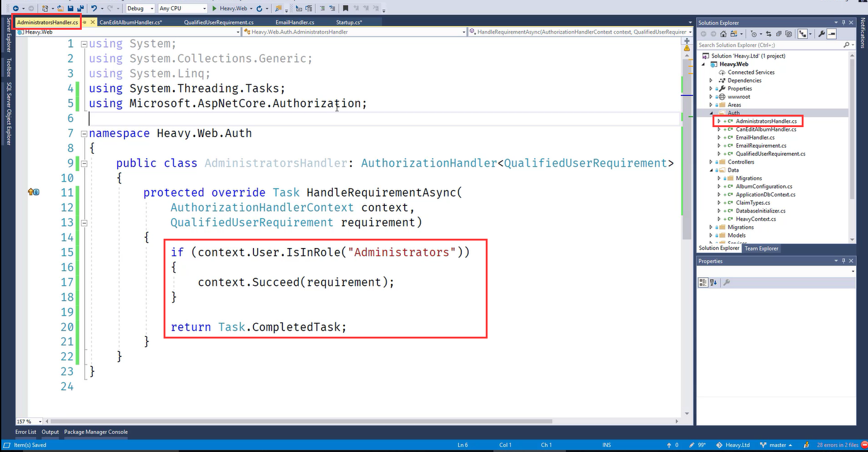The image size is (868, 452).
Task: Click the pin icon on AdministratorsHandler.cs tab
Action: point(85,22)
